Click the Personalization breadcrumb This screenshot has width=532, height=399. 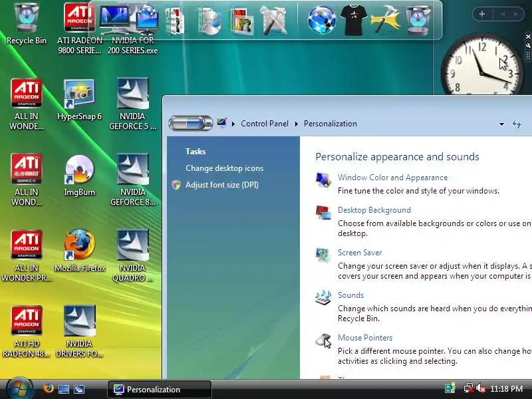click(330, 124)
